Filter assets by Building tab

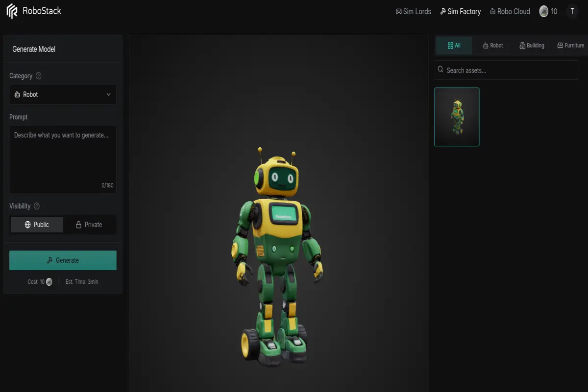(532, 46)
